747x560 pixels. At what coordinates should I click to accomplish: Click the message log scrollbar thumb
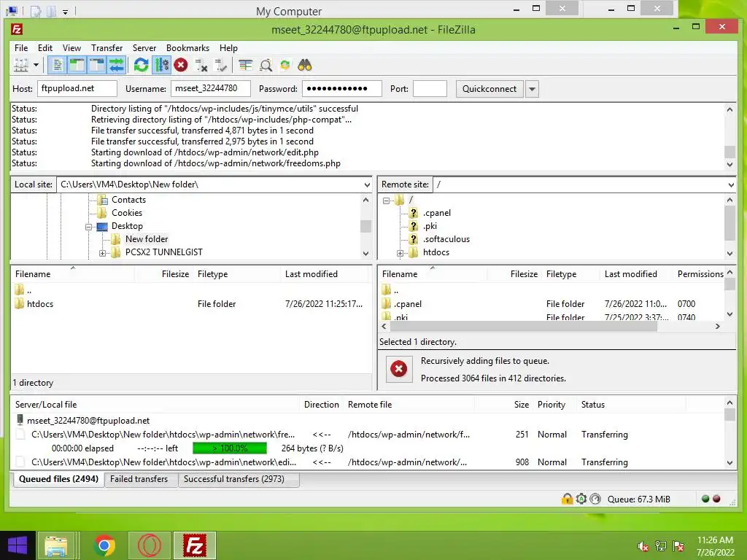[x=729, y=152]
